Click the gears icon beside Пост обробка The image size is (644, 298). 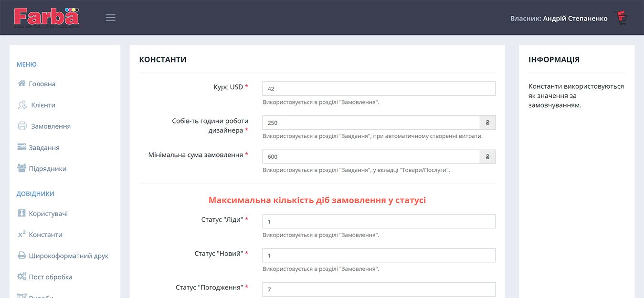click(x=21, y=277)
